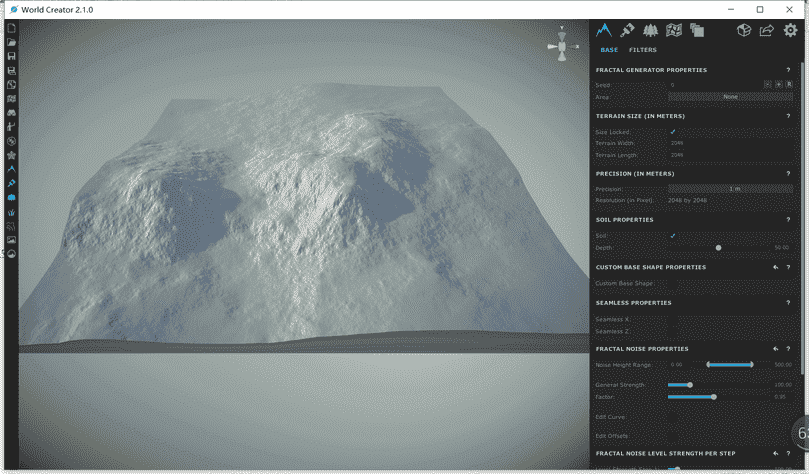Open the map tab icon in right panel
This screenshot has width=809, height=474.
674,30
